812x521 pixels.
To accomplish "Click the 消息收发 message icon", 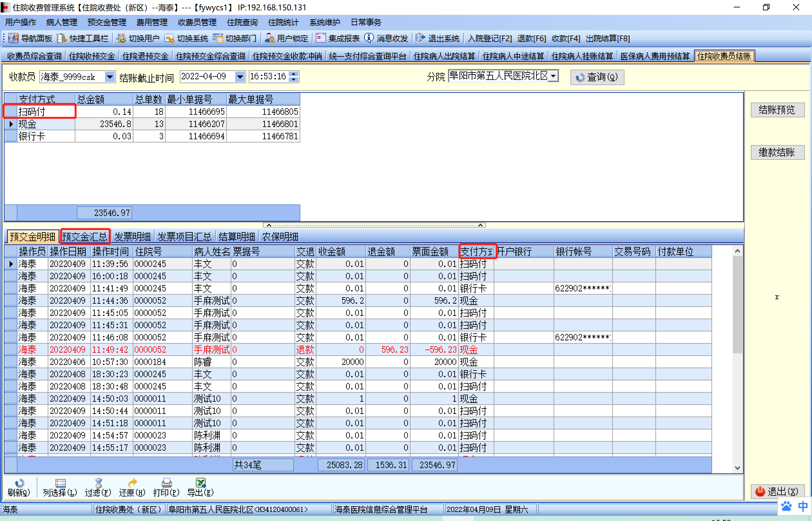I will (x=369, y=38).
